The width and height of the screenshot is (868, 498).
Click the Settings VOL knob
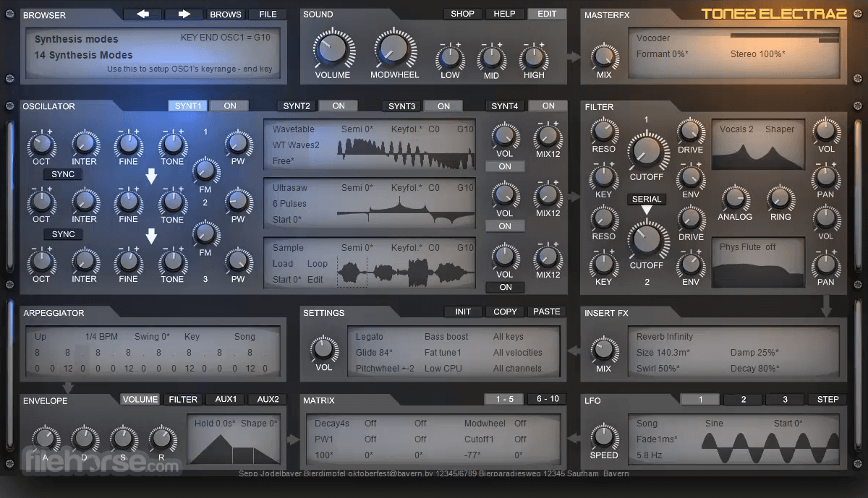[x=324, y=349]
